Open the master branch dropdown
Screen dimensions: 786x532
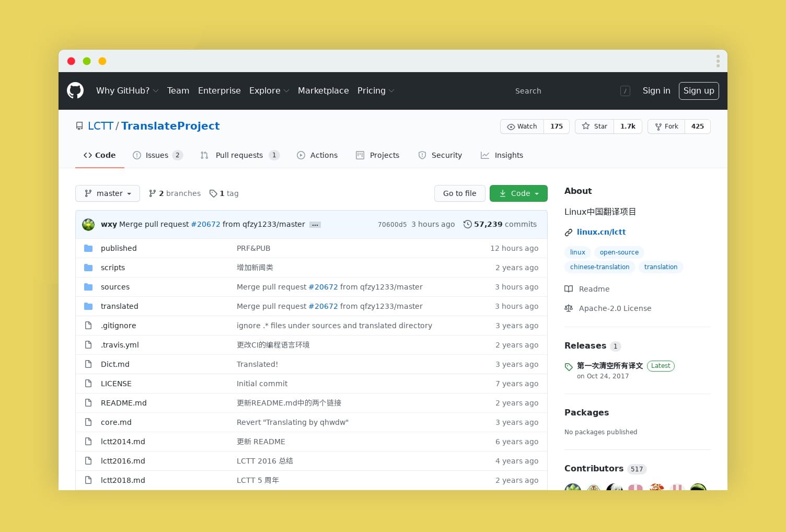pyautogui.click(x=108, y=193)
